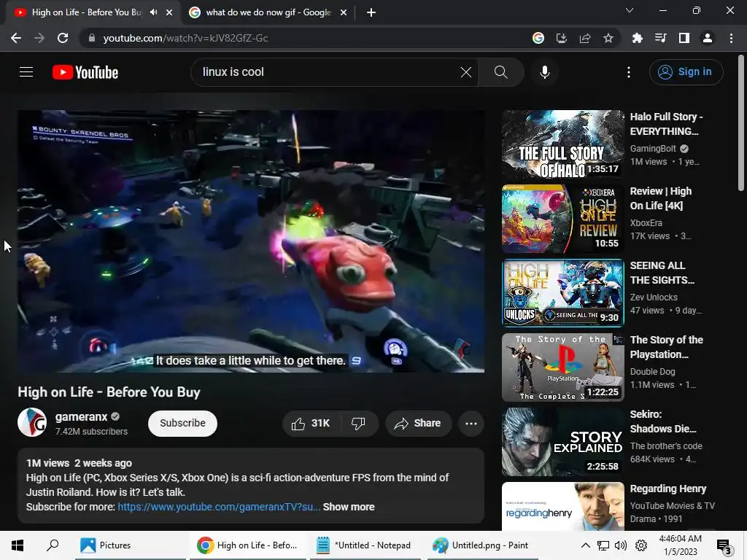Open Chrome three-dot menu

click(731, 38)
